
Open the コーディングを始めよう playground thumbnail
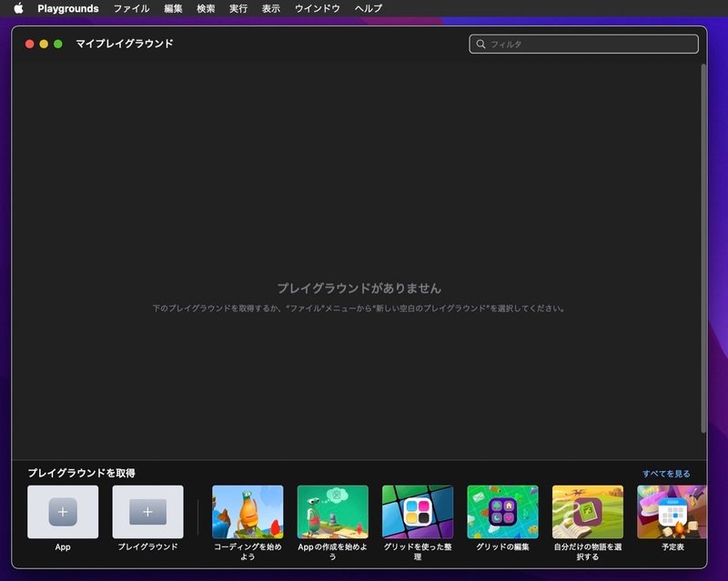point(248,512)
